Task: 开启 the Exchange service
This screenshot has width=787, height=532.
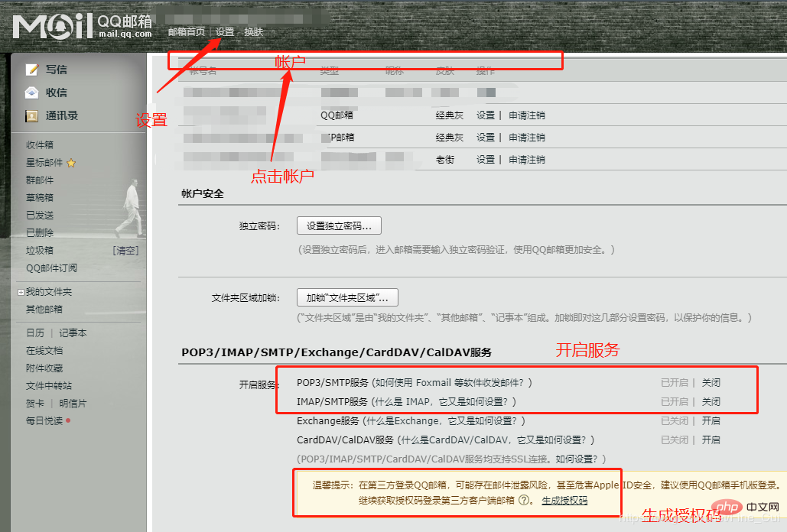Action: click(x=711, y=420)
